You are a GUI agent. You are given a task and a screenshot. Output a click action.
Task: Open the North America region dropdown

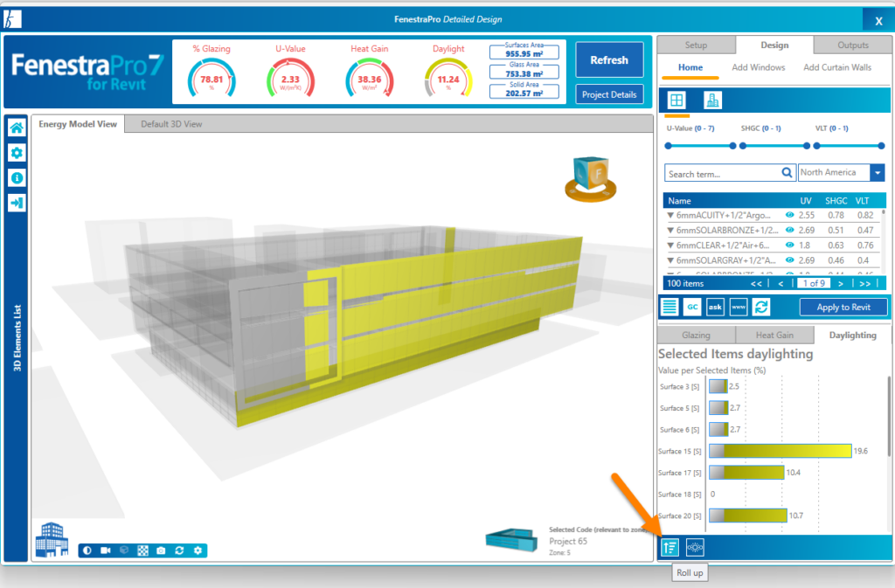878,172
